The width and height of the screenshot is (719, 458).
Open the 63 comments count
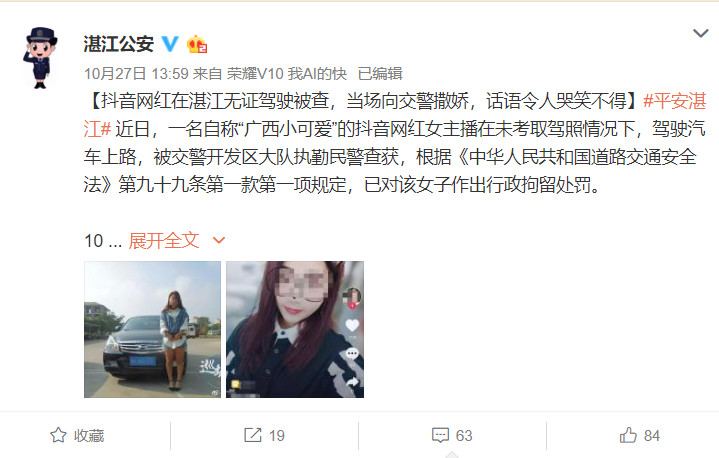click(x=464, y=436)
